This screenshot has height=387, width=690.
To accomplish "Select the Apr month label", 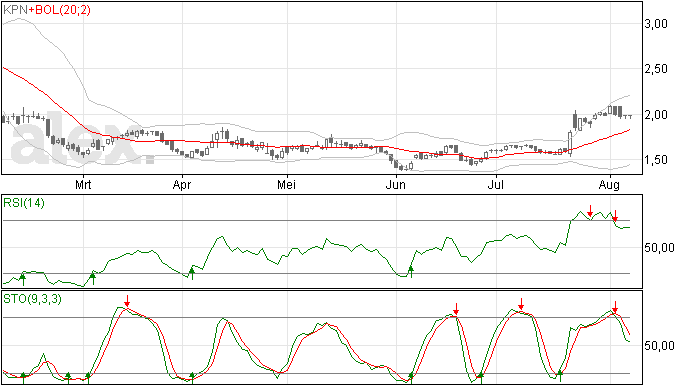I will pos(182,185).
